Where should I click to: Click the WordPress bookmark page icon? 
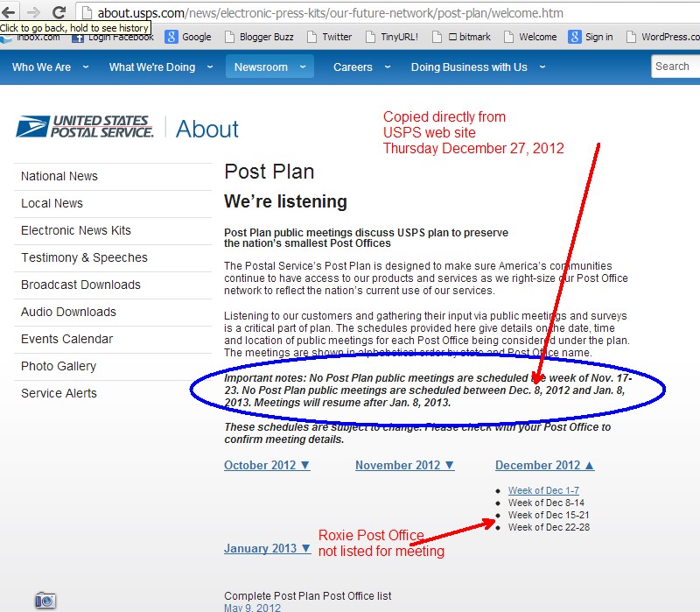(631, 37)
